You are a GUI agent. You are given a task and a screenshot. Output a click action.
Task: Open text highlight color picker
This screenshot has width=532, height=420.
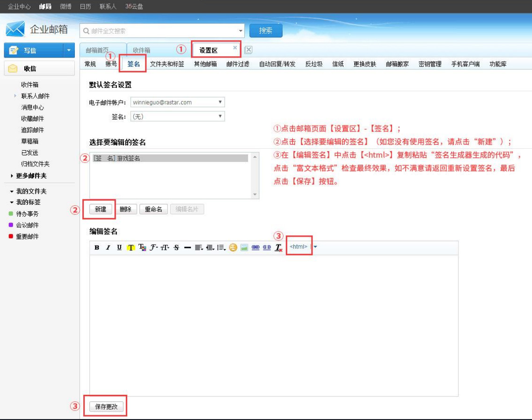click(x=131, y=247)
